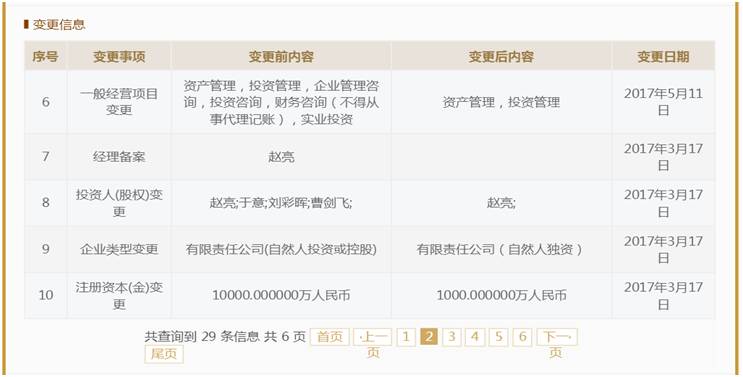The height and width of the screenshot is (377, 743).
Task: Jump to page 5
Action: [498, 337]
